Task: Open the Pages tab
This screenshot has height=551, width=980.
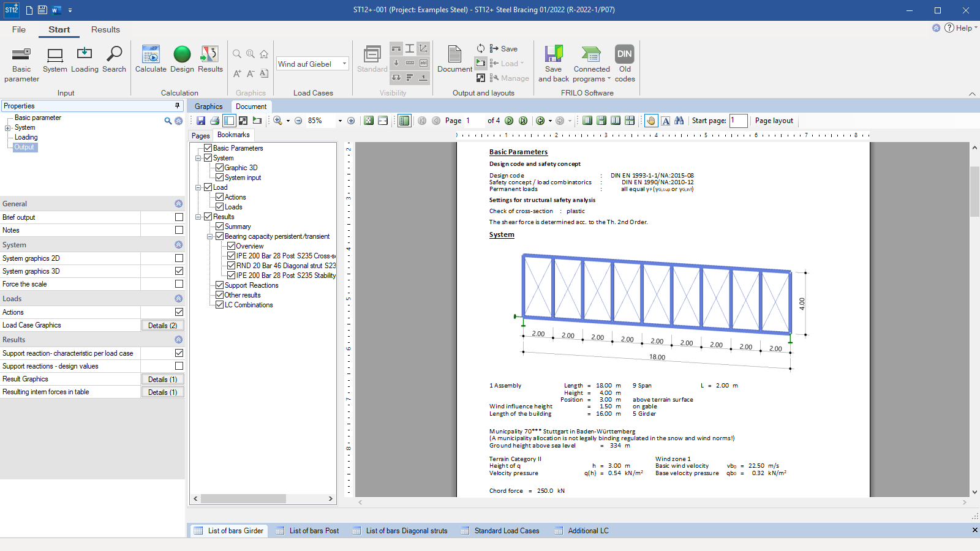Action: click(x=201, y=136)
